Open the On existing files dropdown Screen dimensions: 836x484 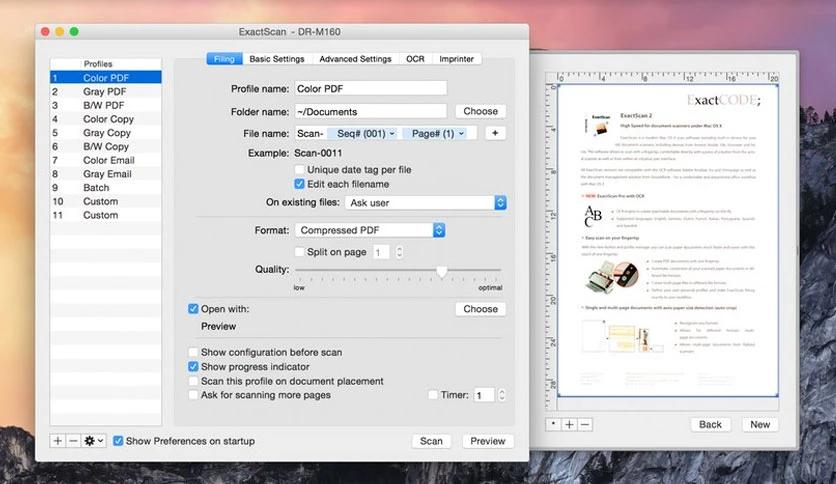click(x=425, y=203)
